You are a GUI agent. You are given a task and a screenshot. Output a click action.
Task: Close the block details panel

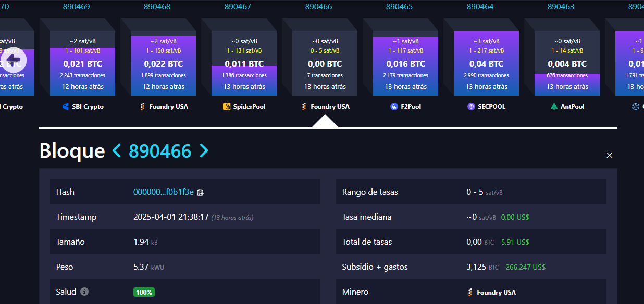coord(610,155)
